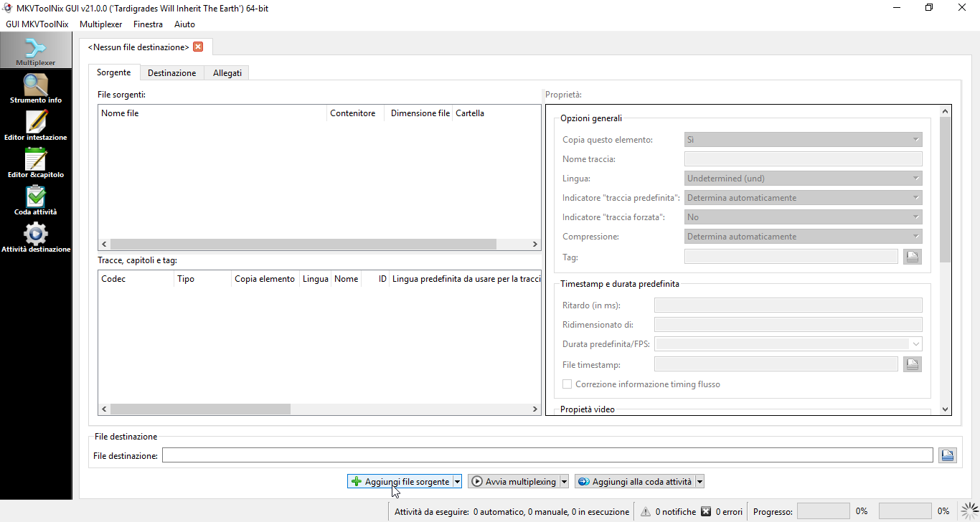The height and width of the screenshot is (522, 980).
Task: Click 'Attività da eseguire' status text
Action: [512, 512]
